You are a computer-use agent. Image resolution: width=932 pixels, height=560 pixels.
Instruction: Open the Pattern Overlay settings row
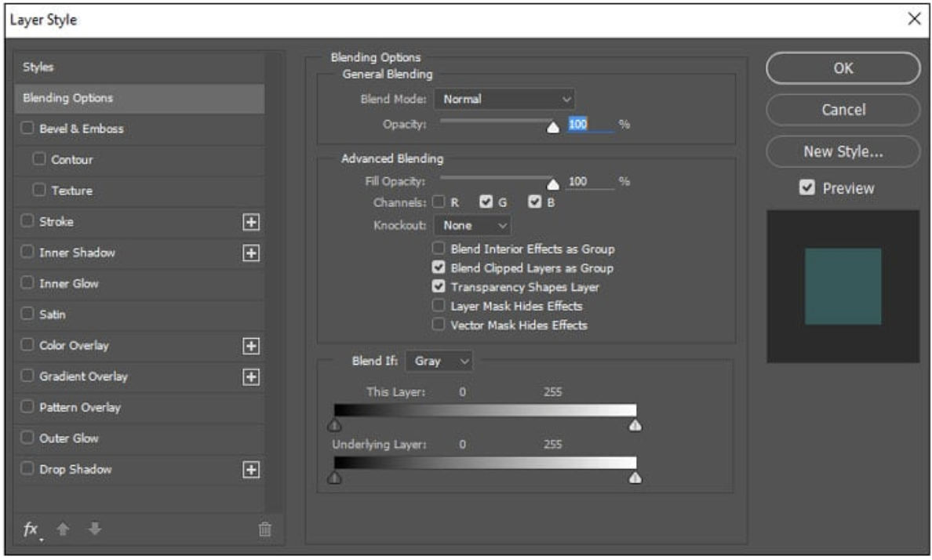pos(139,407)
